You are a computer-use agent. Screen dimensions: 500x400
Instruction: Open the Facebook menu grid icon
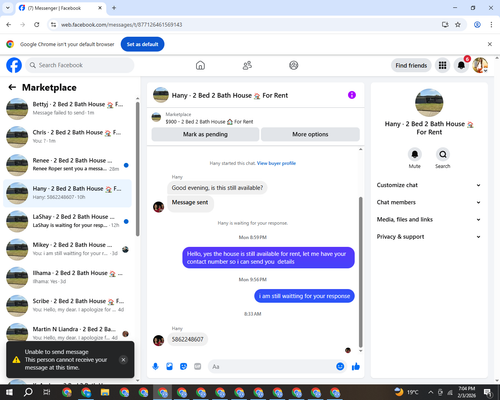442,65
